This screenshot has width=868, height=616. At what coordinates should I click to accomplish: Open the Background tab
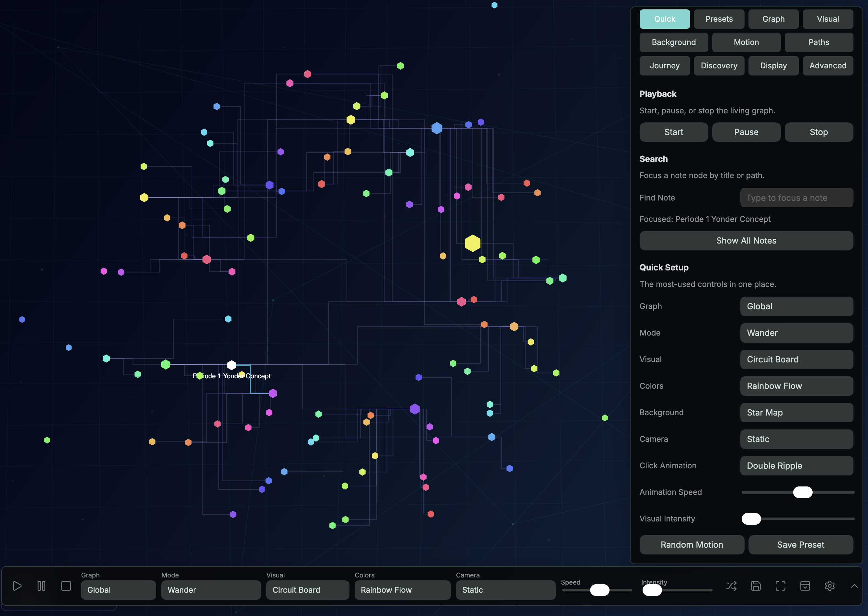tap(674, 42)
